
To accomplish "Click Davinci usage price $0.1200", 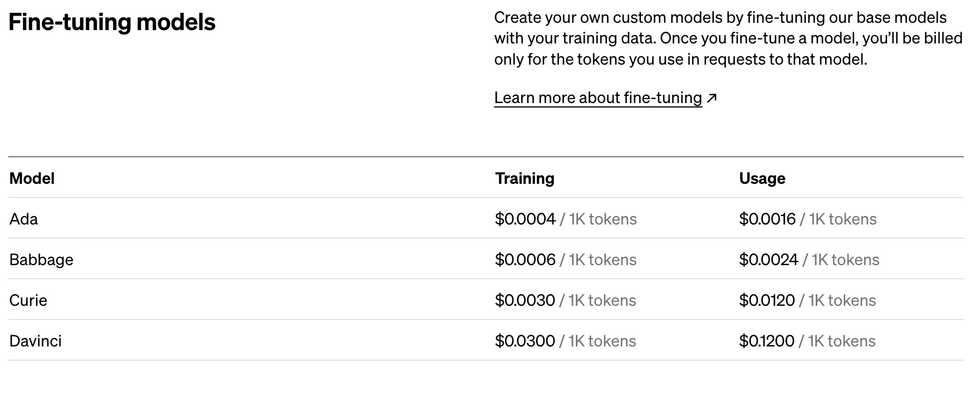I will pos(766,341).
